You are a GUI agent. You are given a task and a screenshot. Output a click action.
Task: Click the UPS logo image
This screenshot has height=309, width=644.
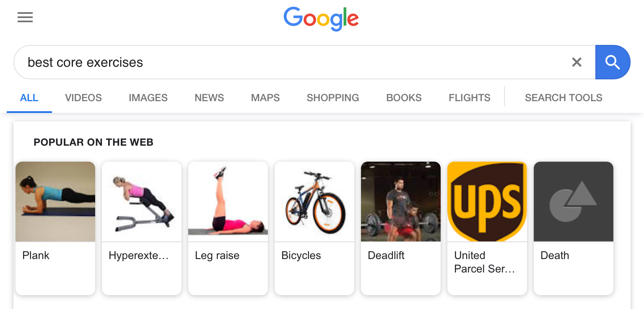(487, 202)
